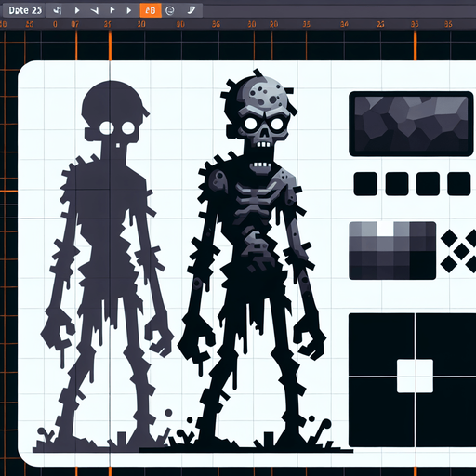Image resolution: width=476 pixels, height=476 pixels.
Task: Click the ruler label "07"
Action: 75,24
